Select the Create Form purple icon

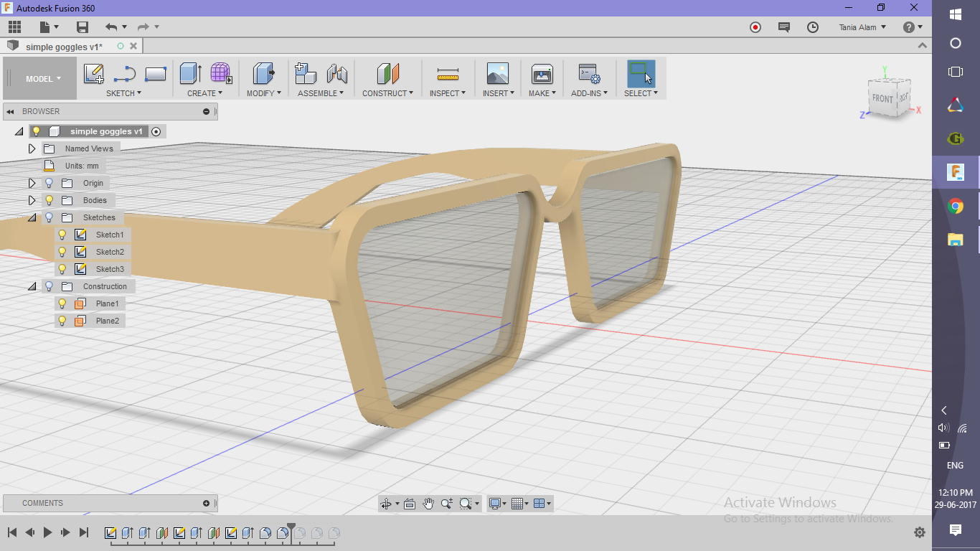(221, 73)
